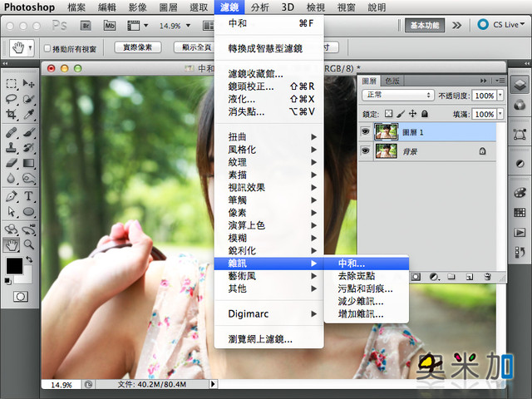Image resolution: width=532 pixels, height=399 pixels.
Task: Launch Adobe Bridge from Br icon
Action: point(86,26)
